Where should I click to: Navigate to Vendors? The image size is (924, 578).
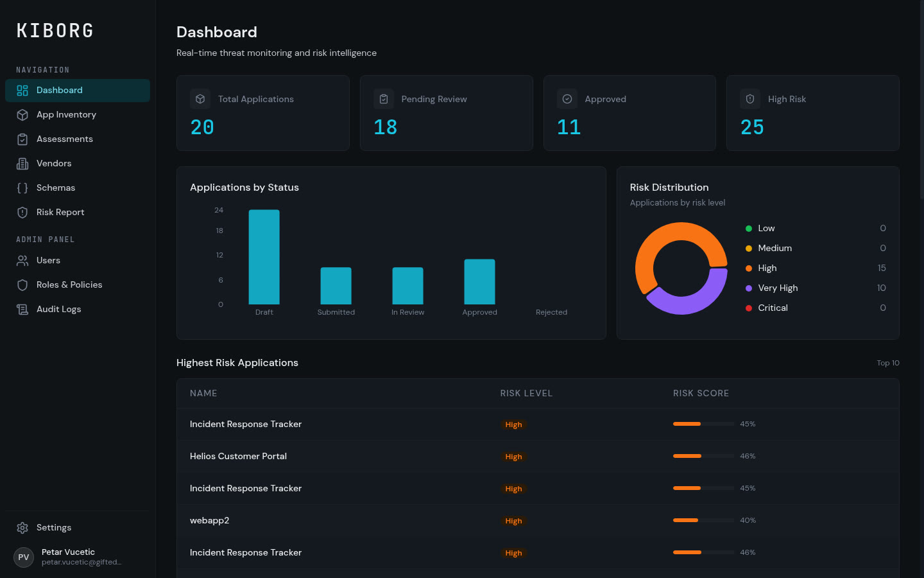point(78,164)
